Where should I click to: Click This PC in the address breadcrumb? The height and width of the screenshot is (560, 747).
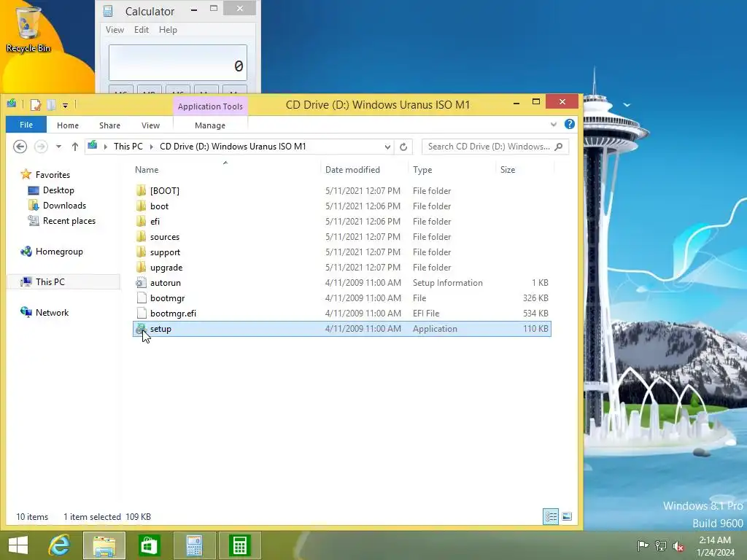click(128, 147)
